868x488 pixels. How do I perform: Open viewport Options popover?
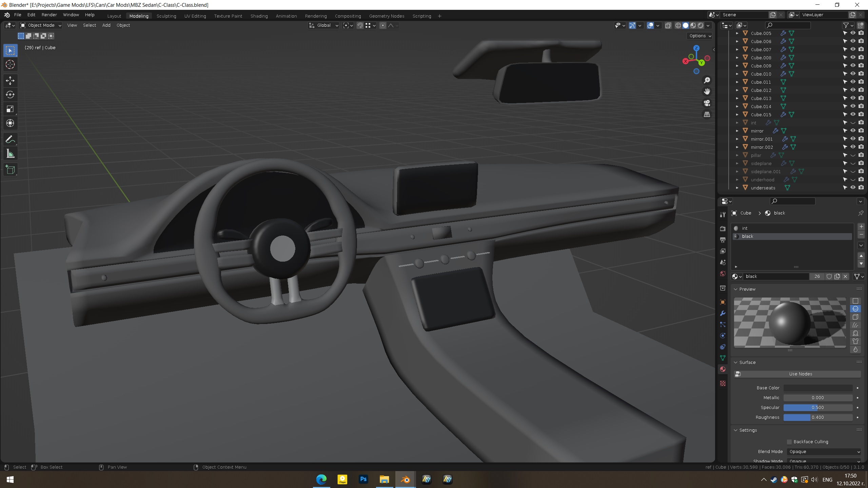(x=700, y=36)
